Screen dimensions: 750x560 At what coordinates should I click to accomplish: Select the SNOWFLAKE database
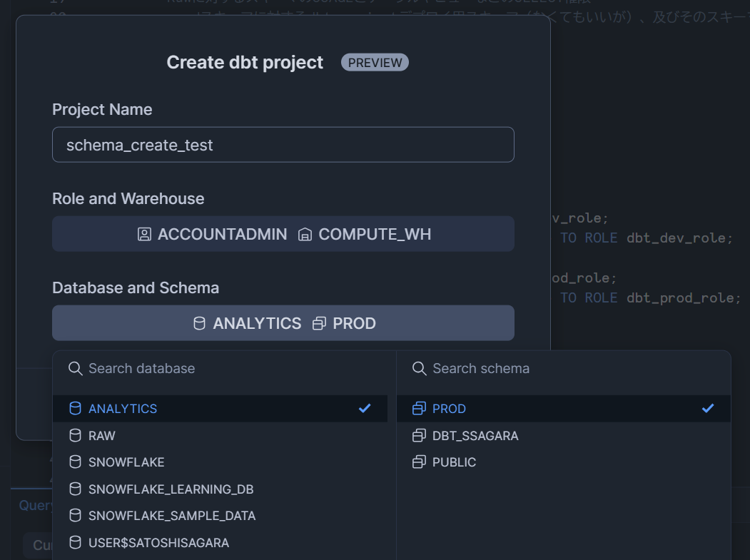[126, 462]
